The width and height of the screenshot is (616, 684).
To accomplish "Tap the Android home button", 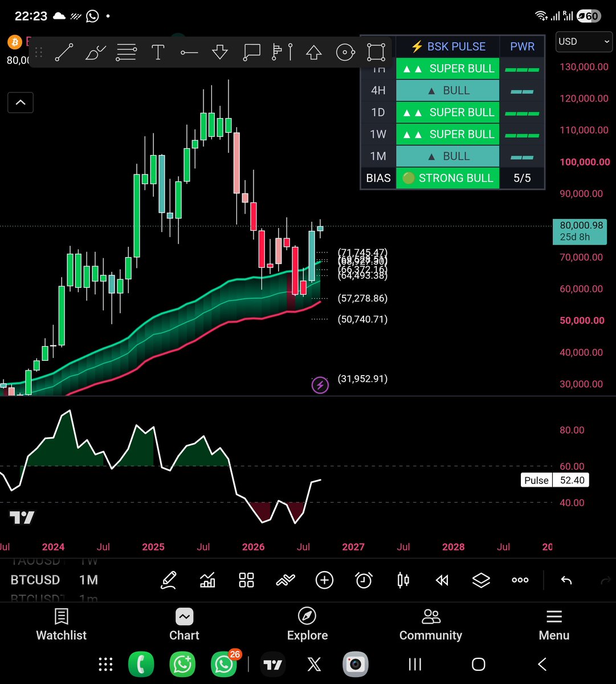I will click(x=479, y=665).
